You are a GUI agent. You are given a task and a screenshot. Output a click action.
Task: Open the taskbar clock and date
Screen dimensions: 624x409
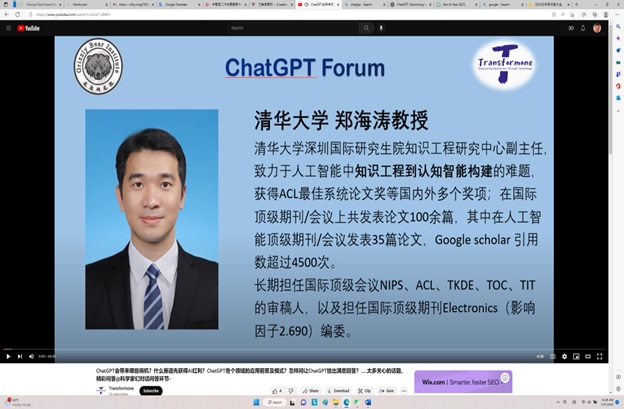(x=607, y=402)
